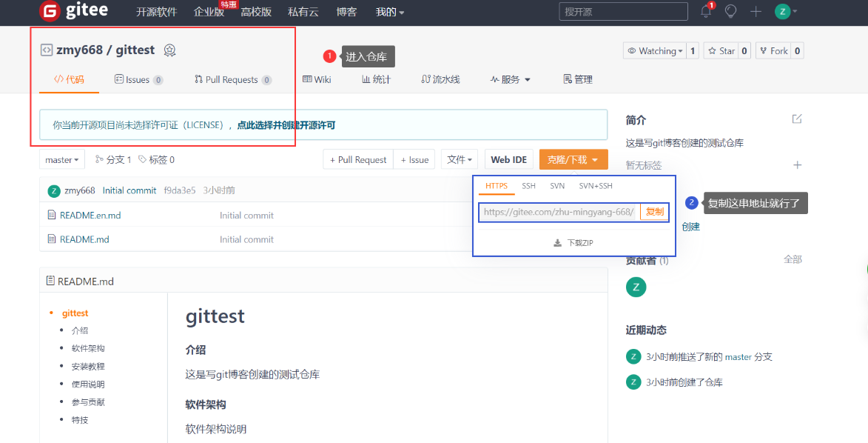Click 下载ZIP in the clone popup
The height and width of the screenshot is (443, 868).
point(573,243)
